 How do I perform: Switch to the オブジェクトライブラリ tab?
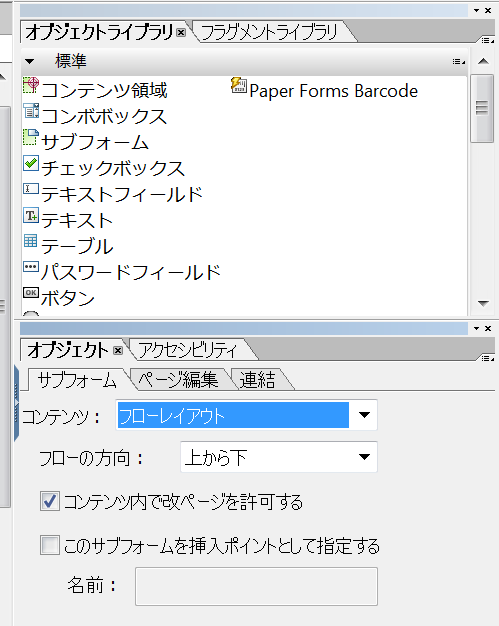point(99,32)
